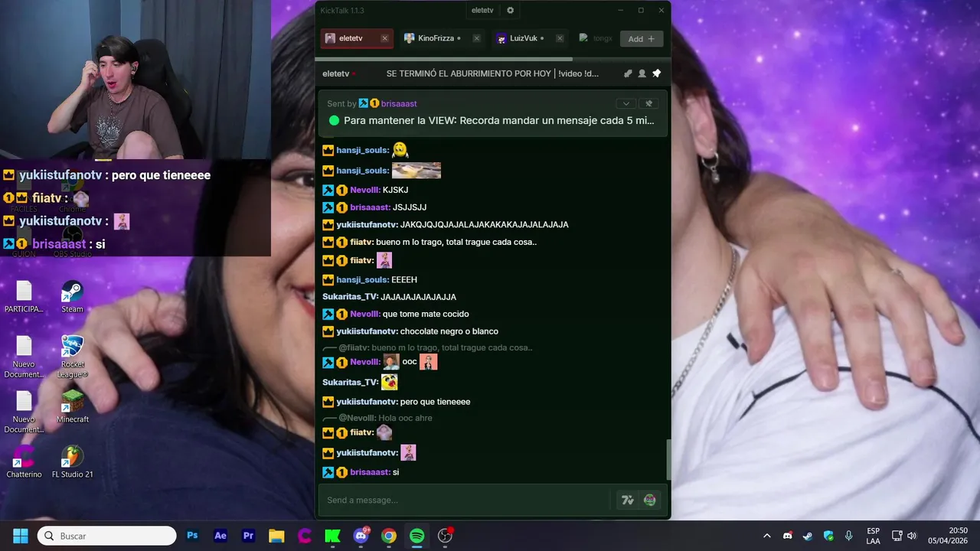Open the Steam desktop shortcut
The height and width of the screenshot is (551, 980).
pyautogui.click(x=73, y=297)
